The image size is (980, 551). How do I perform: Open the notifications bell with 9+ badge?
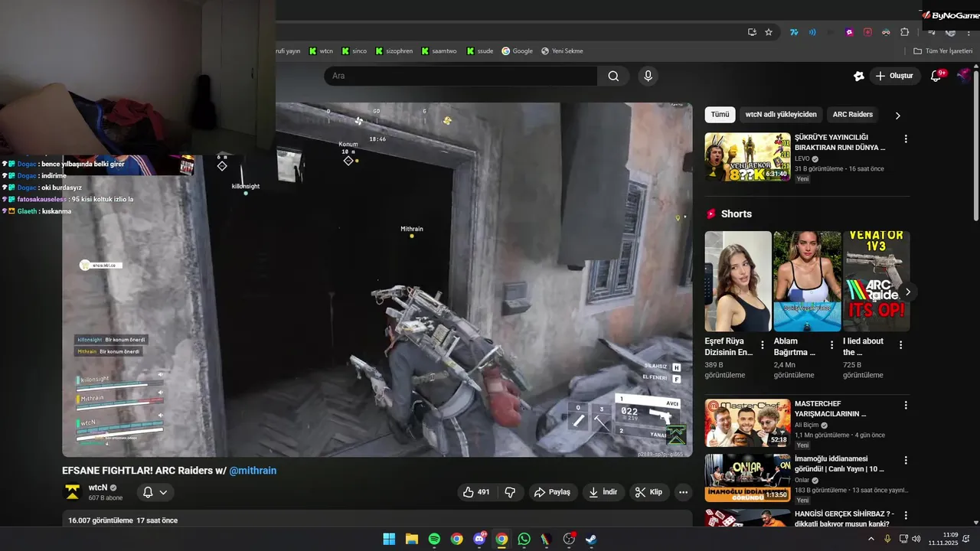[936, 76]
